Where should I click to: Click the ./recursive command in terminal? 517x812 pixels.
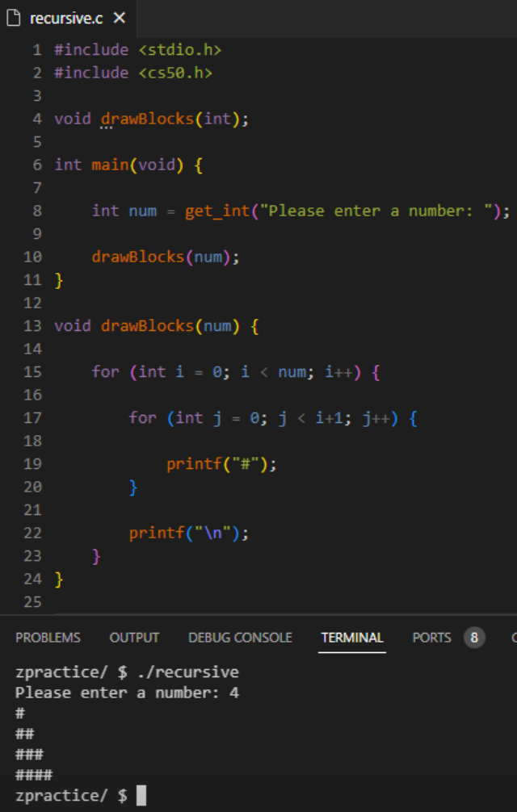pyautogui.click(x=188, y=672)
